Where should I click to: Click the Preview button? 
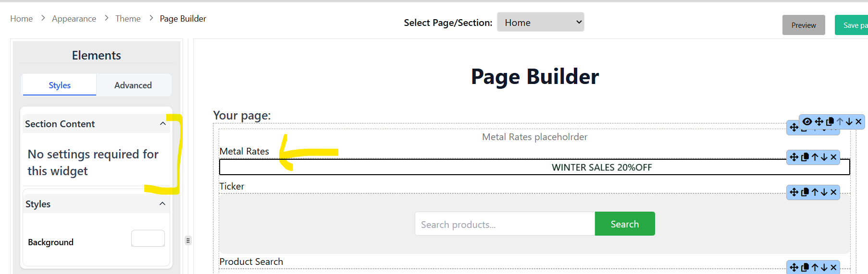point(804,25)
